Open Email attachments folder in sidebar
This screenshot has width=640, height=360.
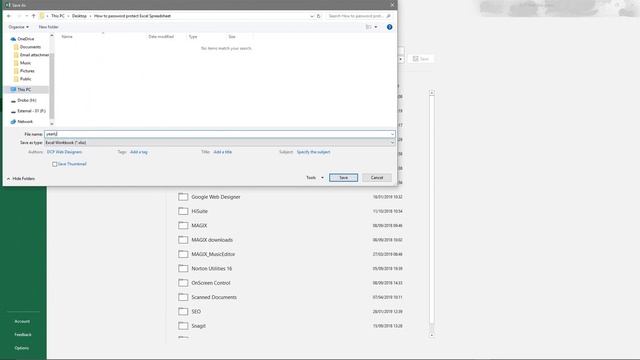pos(31,55)
